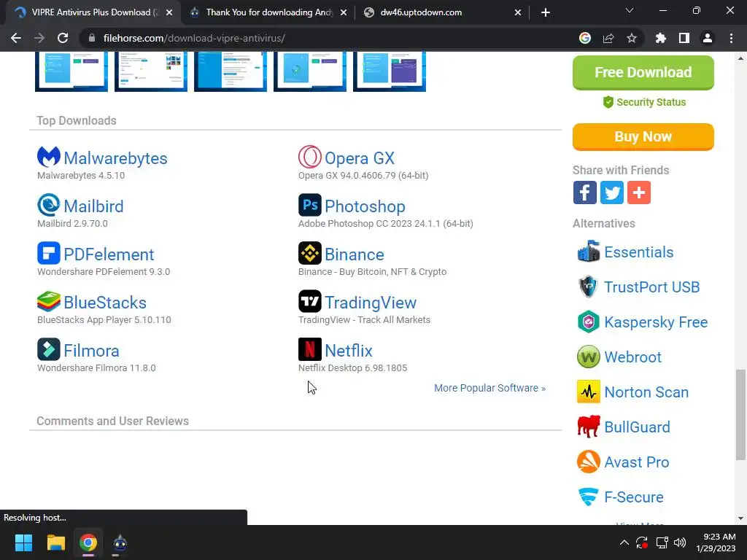Image resolution: width=747 pixels, height=560 pixels.
Task: Open the Norton Scan alternative link
Action: (646, 392)
